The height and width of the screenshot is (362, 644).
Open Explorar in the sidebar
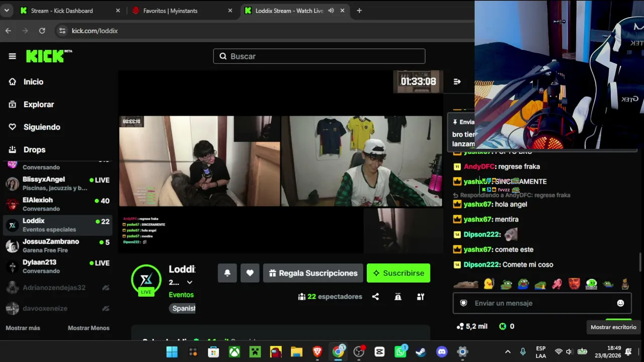coord(38,105)
